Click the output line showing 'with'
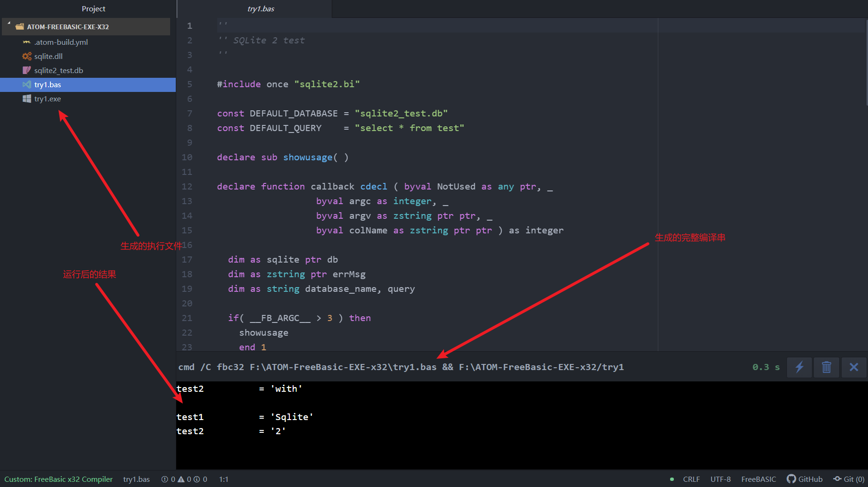Image resolution: width=868 pixels, height=487 pixels. 239,389
